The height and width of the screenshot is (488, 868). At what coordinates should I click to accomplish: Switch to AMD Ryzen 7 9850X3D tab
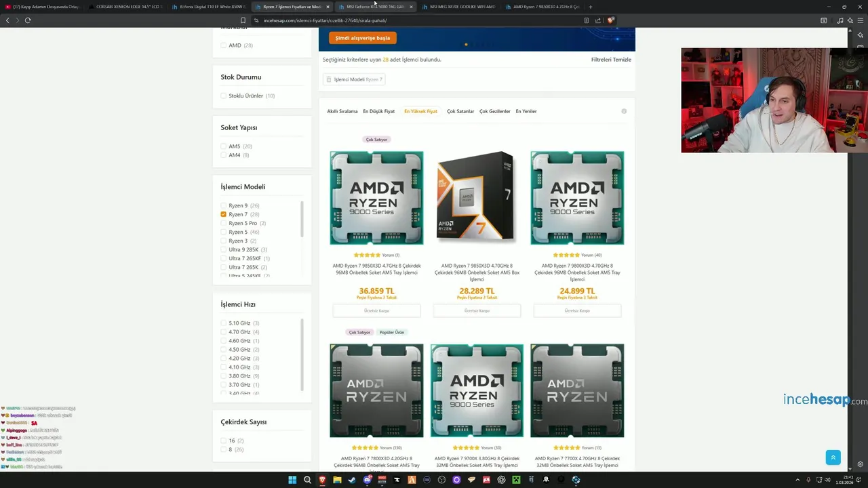[541, 7]
